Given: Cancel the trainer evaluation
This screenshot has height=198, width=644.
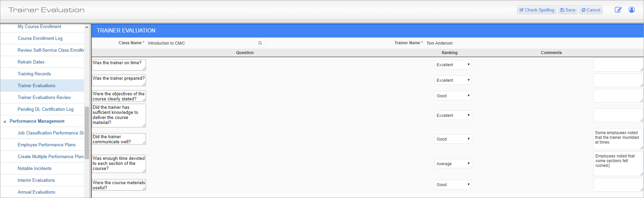Looking at the screenshot, I should click(591, 10).
